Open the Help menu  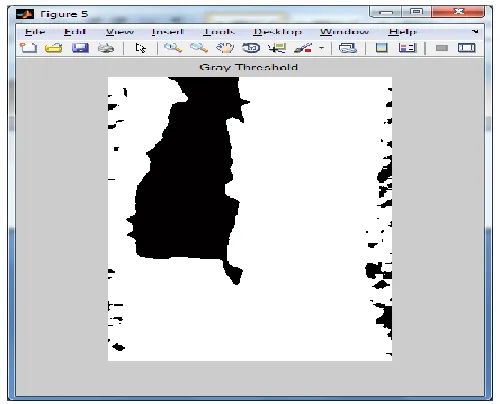pos(402,32)
